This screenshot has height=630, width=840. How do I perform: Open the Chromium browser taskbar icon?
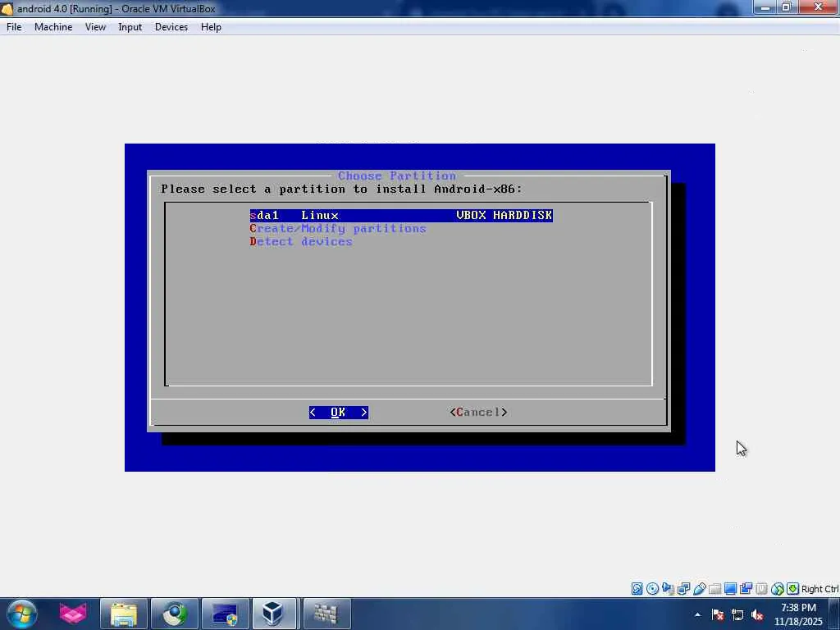click(x=174, y=614)
